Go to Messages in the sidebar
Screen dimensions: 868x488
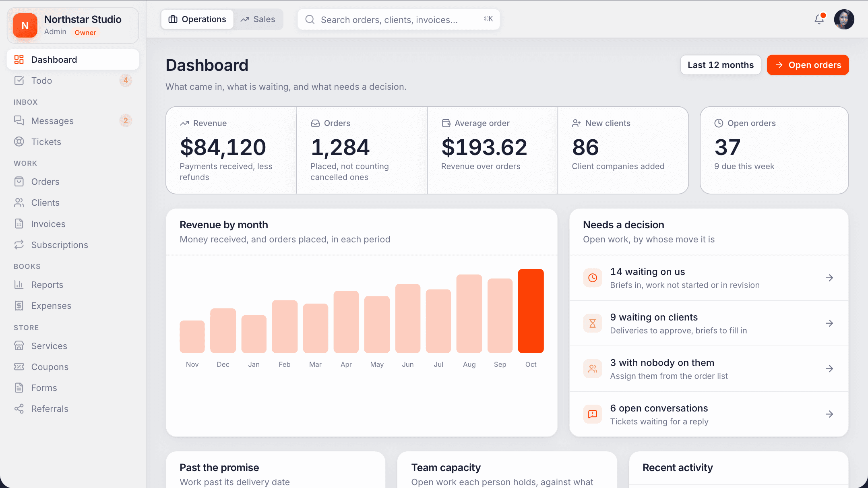(x=73, y=121)
